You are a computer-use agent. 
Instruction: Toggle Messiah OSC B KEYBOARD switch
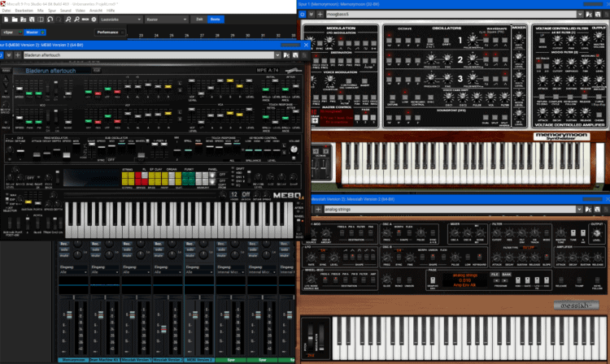pyautogui.click(x=479, y=258)
